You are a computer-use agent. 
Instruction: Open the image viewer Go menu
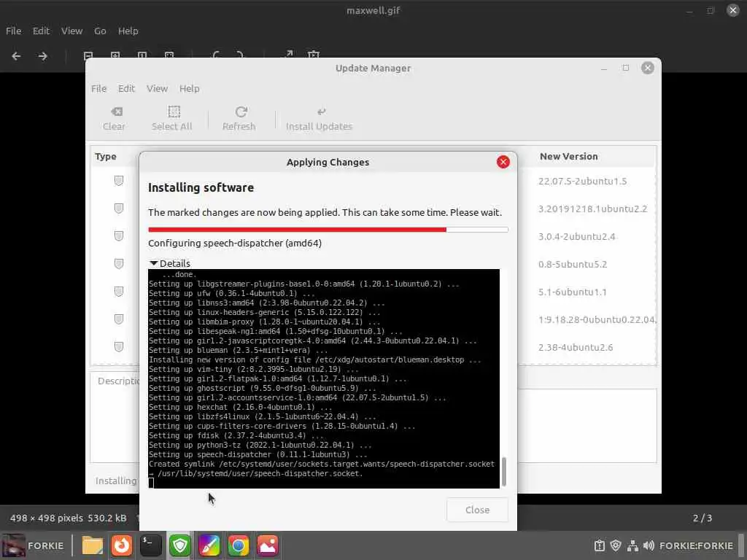click(x=100, y=31)
